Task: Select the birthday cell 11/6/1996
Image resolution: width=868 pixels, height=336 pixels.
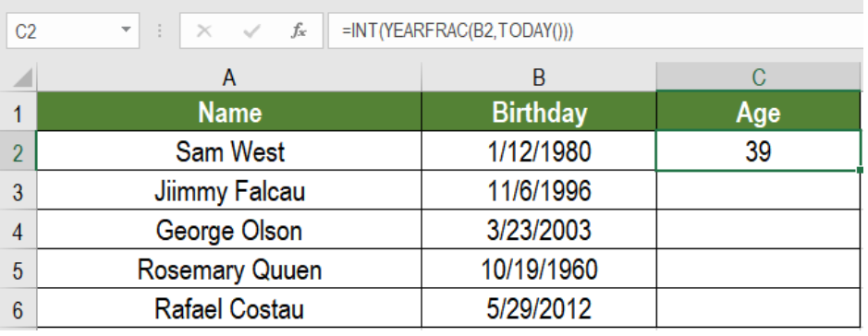Action: 539,191
